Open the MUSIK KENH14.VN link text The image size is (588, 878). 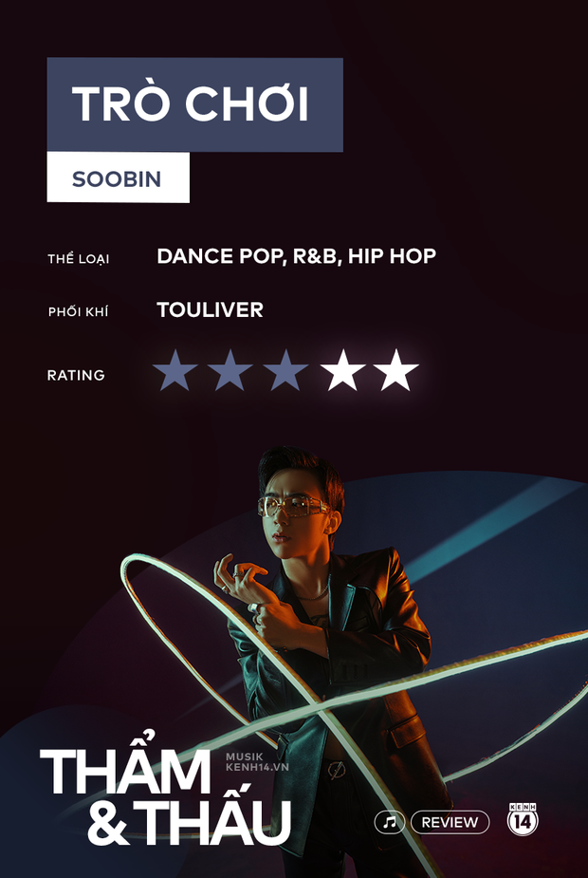click(x=257, y=762)
